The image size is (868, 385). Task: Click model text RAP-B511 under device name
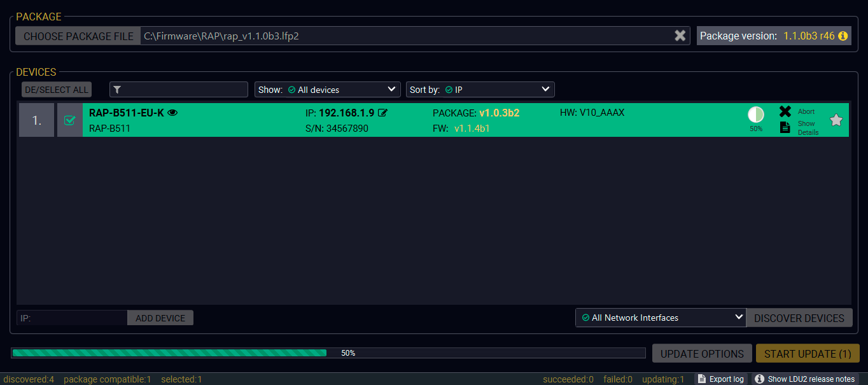click(x=108, y=129)
